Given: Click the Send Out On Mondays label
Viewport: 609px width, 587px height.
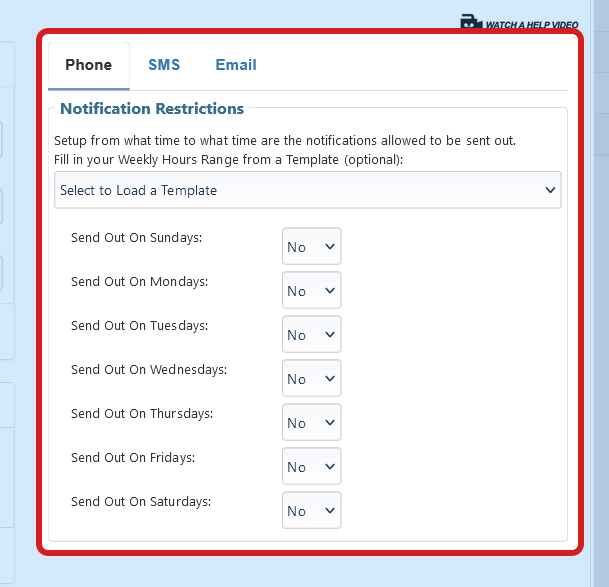Looking at the screenshot, I should tap(139, 282).
